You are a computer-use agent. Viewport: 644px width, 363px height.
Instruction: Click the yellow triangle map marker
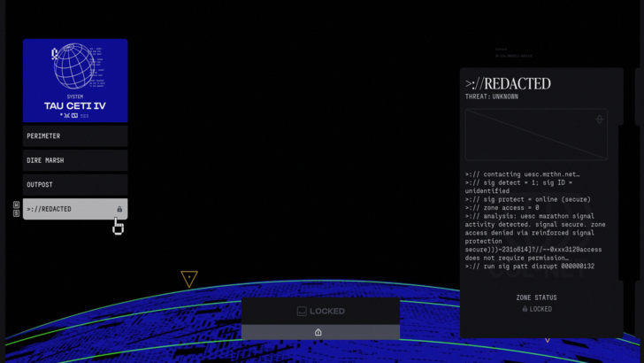[x=189, y=278]
